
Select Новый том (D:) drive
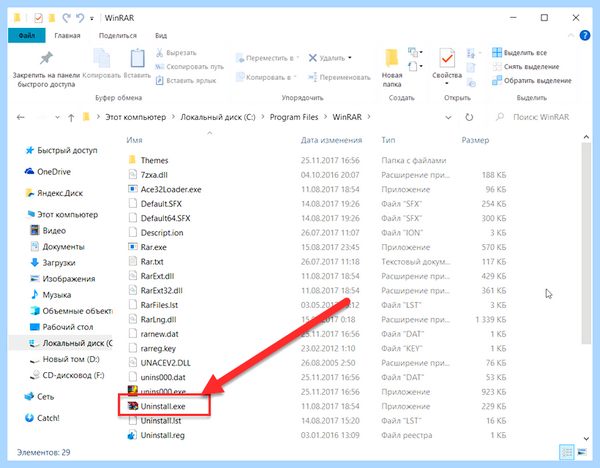(65, 359)
